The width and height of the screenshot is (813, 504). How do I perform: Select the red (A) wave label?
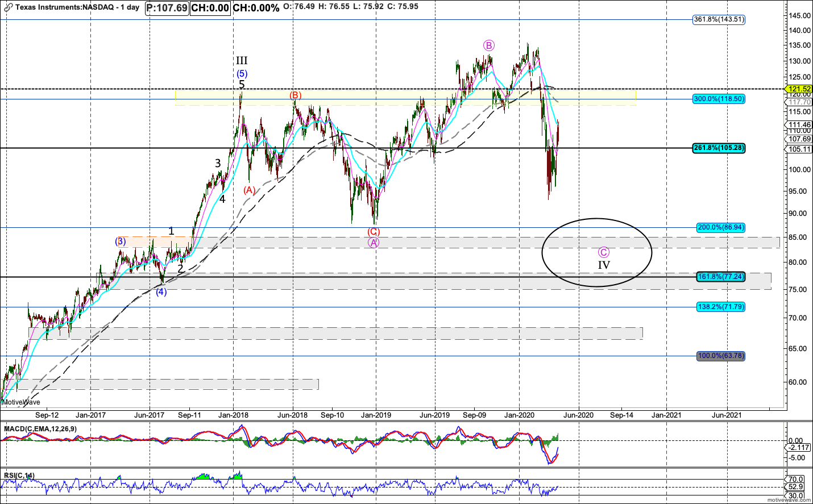click(x=249, y=190)
